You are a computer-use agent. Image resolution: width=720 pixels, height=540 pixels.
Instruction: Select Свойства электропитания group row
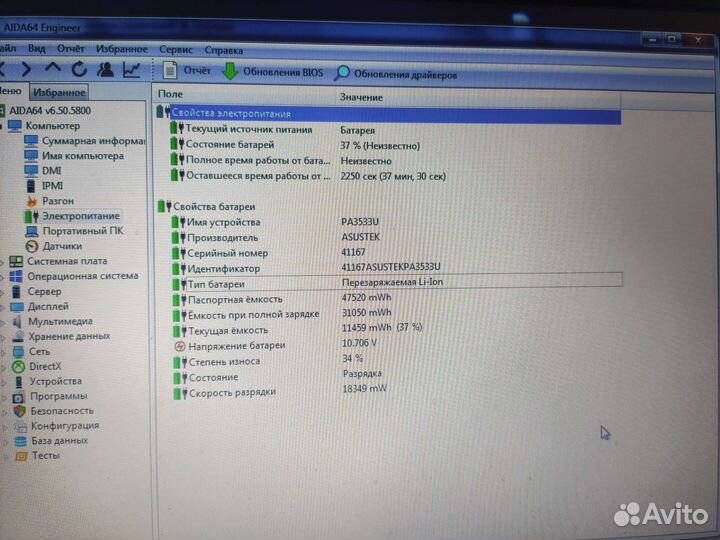point(388,114)
